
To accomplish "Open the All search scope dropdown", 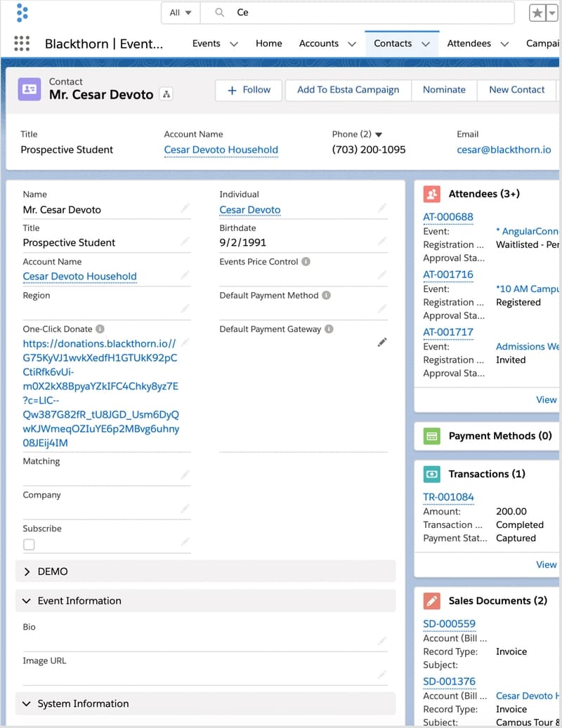I will [181, 13].
